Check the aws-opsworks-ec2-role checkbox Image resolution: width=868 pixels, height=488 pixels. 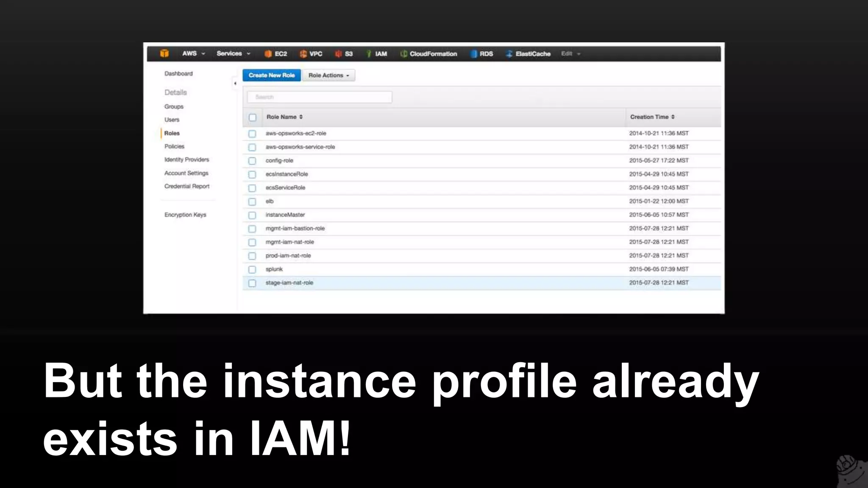pos(252,133)
